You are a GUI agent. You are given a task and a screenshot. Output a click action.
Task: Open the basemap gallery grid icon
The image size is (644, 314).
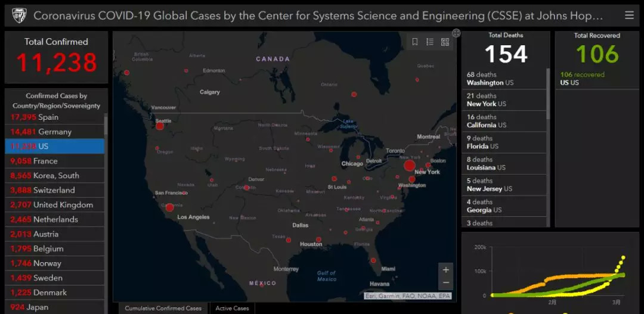pyautogui.click(x=445, y=42)
